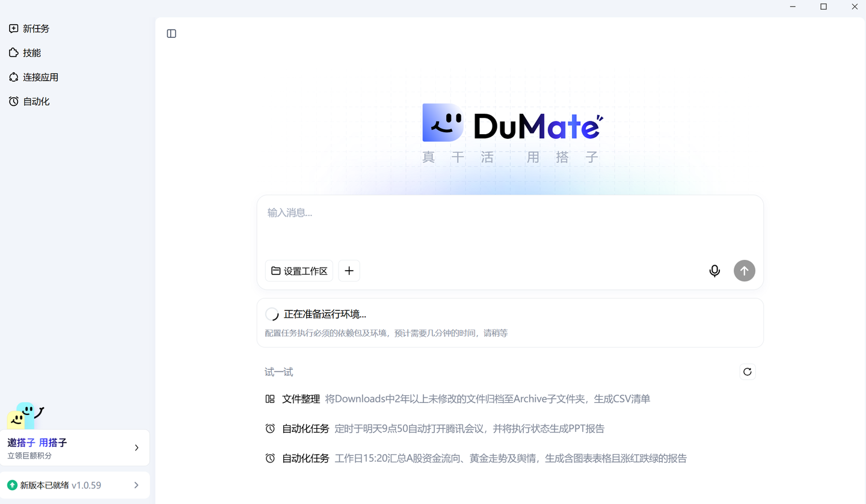Maximize the DuMate window
This screenshot has width=866, height=504.
pos(823,7)
